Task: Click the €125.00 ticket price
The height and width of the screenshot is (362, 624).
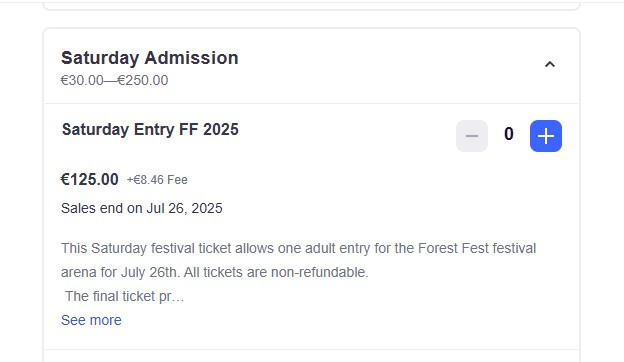Action: [x=90, y=179]
